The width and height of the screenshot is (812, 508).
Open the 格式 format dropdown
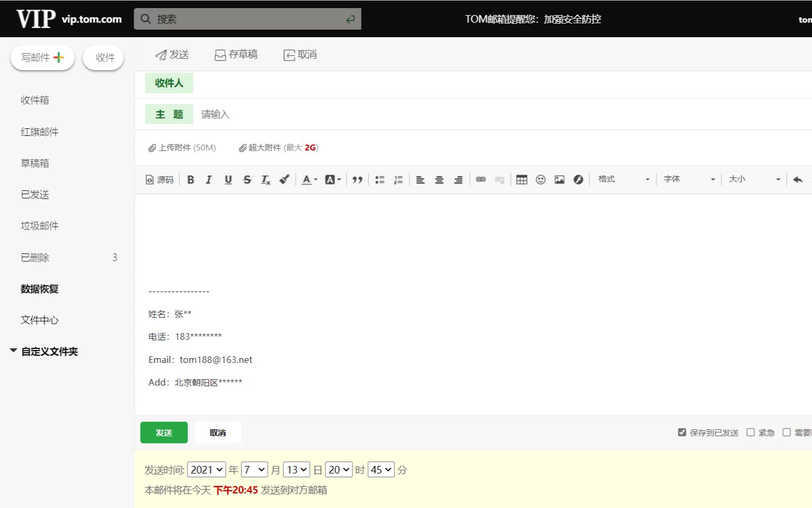[623, 179]
